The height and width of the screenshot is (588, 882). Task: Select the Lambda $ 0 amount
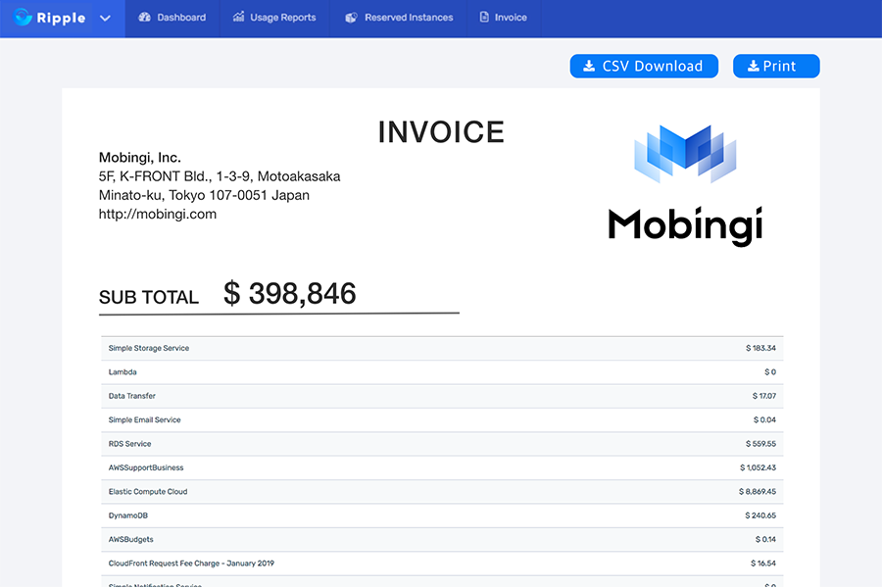[770, 372]
